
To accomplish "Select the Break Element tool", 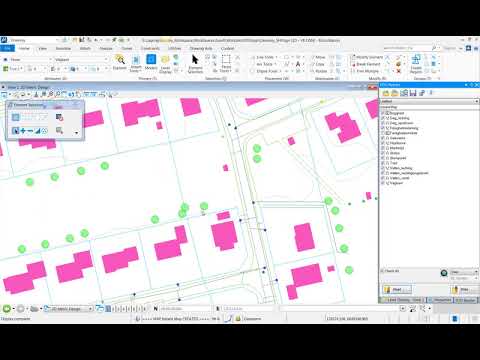I will [x=366, y=64].
